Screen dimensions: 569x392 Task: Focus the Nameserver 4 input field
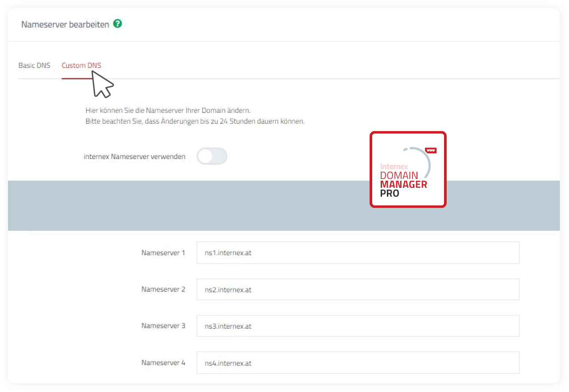(x=358, y=363)
